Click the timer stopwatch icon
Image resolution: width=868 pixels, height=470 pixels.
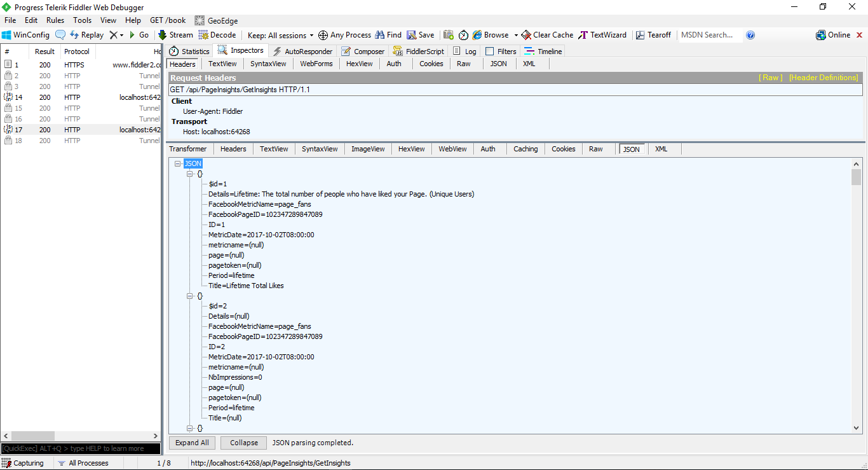(x=463, y=35)
